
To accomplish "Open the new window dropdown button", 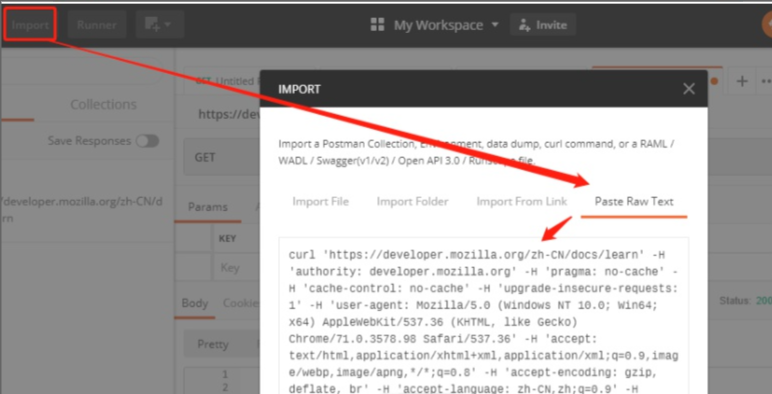I will point(160,25).
